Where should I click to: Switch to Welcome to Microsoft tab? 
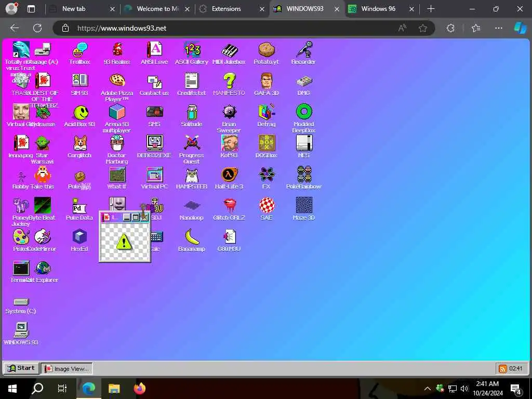tap(157, 9)
